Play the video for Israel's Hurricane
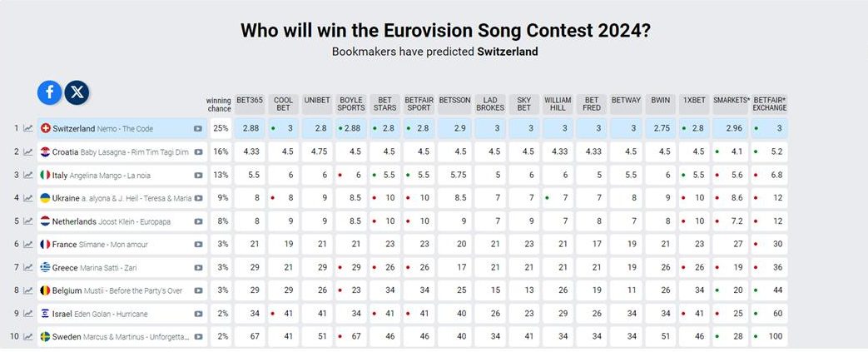Image resolution: width=868 pixels, height=352 pixels. coord(198,314)
